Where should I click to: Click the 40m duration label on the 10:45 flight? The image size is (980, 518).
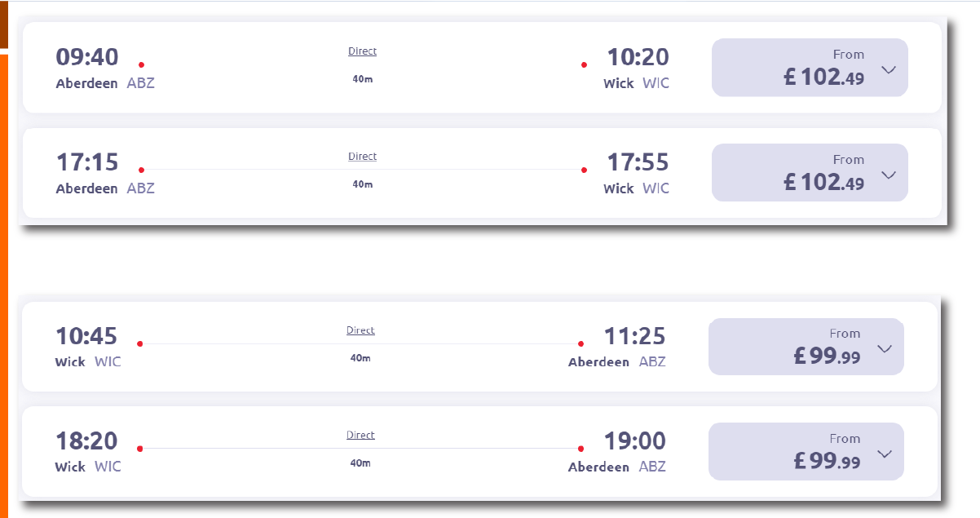click(360, 358)
